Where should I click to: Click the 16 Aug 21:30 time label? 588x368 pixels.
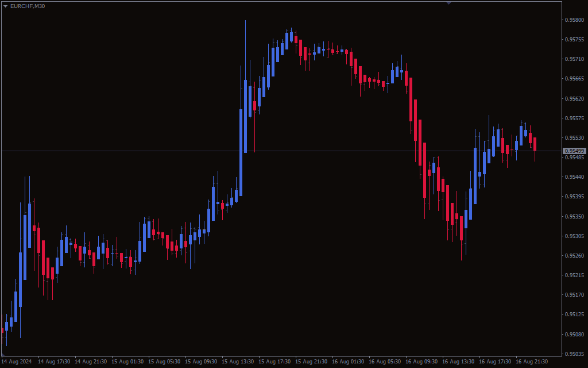(x=532, y=362)
